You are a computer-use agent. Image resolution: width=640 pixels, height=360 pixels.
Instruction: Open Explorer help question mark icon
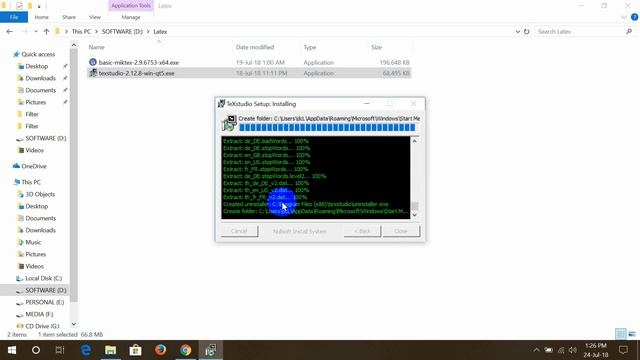pos(634,17)
